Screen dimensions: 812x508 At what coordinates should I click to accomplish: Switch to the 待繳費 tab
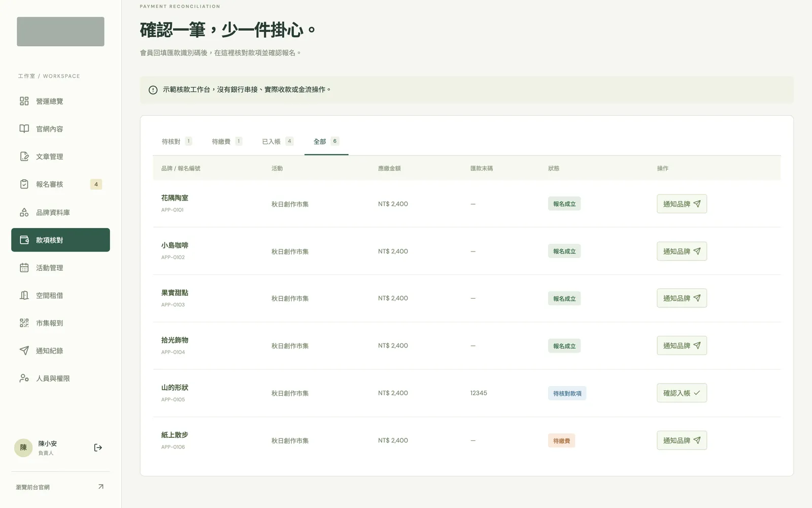tap(227, 141)
